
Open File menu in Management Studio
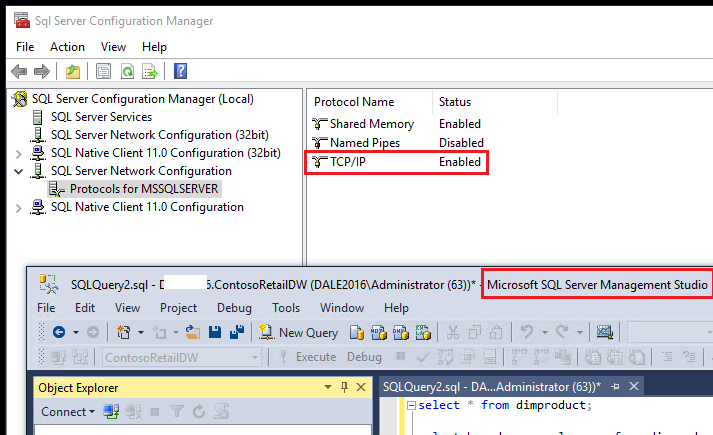click(x=46, y=308)
